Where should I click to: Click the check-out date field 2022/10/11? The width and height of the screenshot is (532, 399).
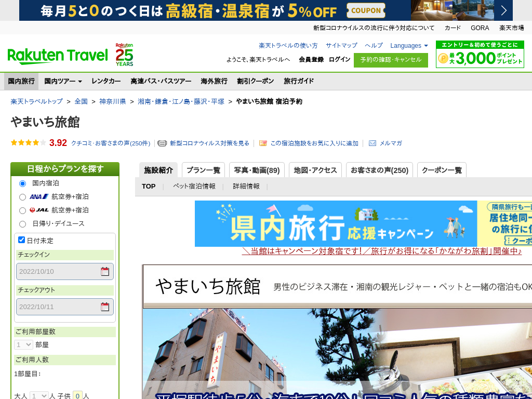(x=65, y=307)
